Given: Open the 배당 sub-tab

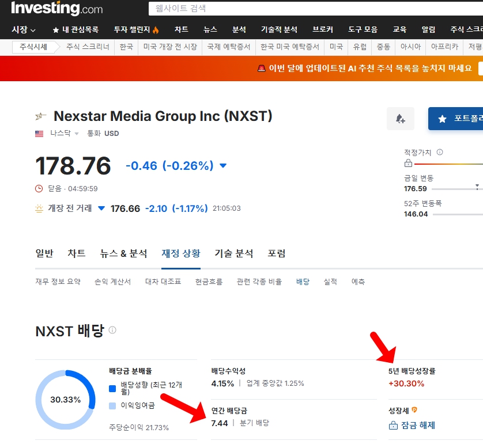Looking at the screenshot, I should pos(303,282).
